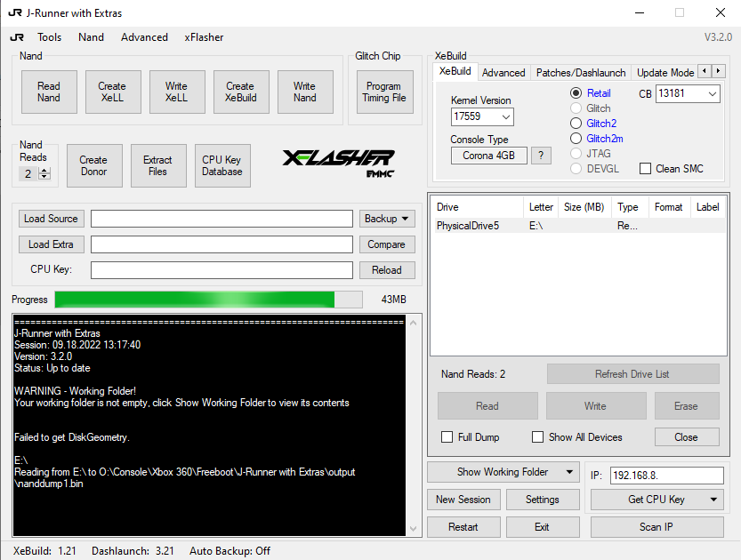Click the IP address input field
The height and width of the screenshot is (560, 741).
[x=667, y=476]
